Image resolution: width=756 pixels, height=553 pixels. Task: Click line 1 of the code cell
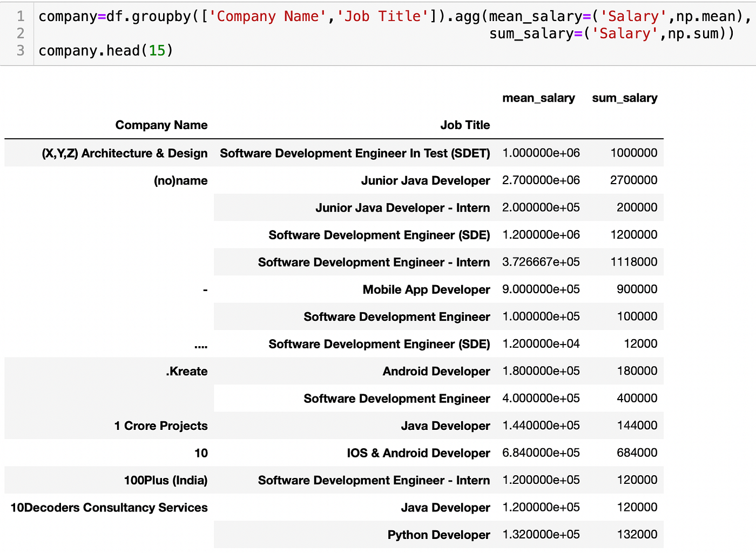point(394,16)
